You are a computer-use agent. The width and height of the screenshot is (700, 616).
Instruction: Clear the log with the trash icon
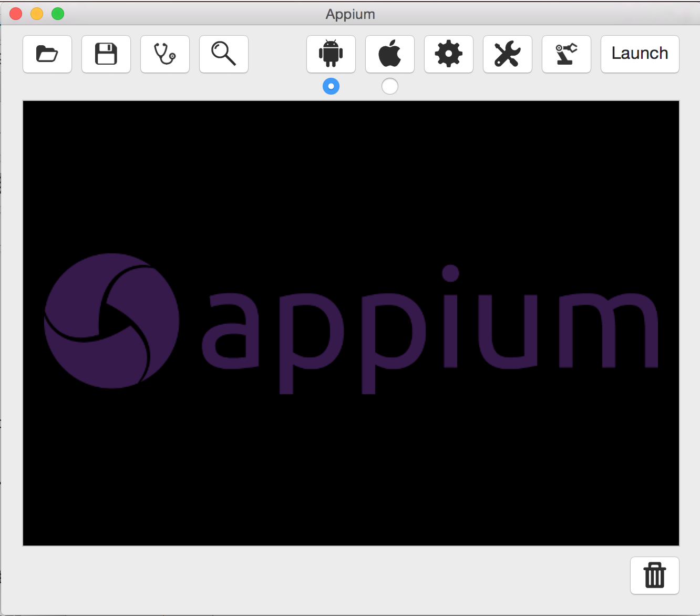[x=654, y=576]
